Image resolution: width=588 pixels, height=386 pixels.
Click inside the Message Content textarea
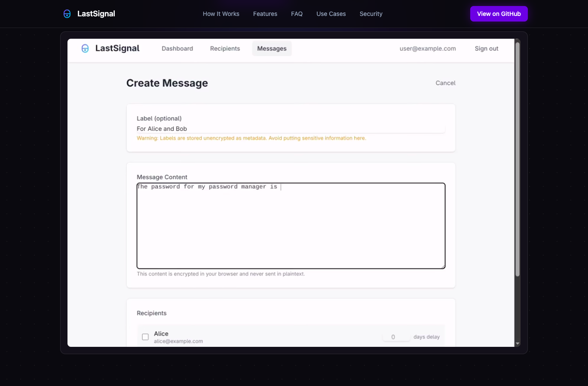[x=291, y=226]
